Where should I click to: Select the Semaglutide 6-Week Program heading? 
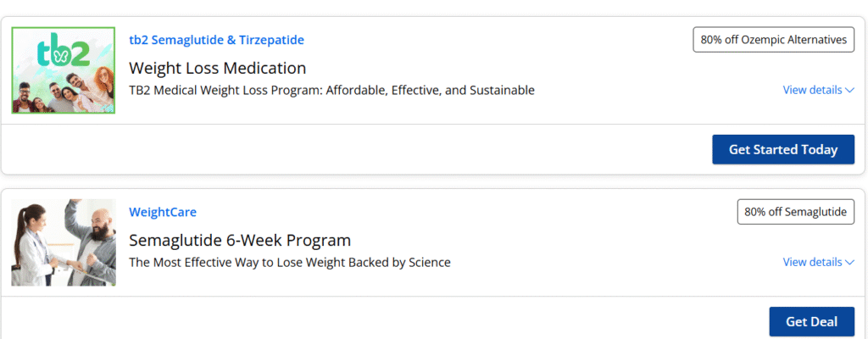coord(240,241)
